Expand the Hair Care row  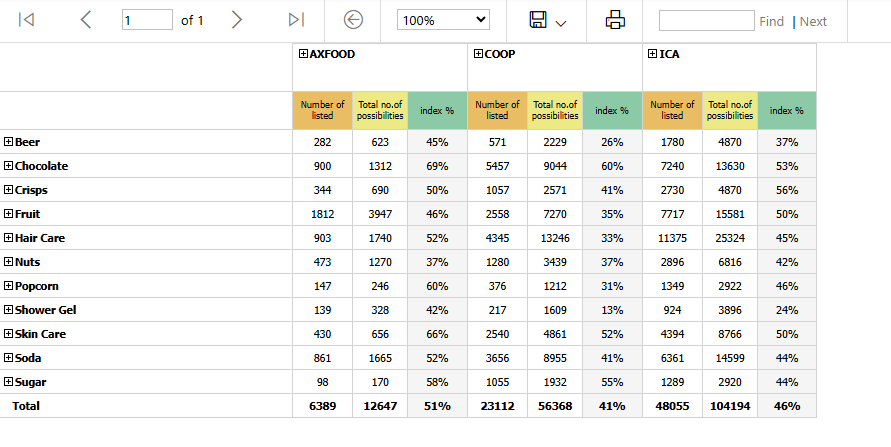click(9, 238)
